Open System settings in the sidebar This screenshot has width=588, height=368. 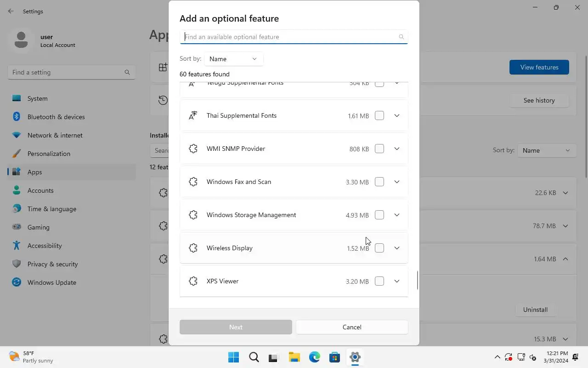[72, 98]
